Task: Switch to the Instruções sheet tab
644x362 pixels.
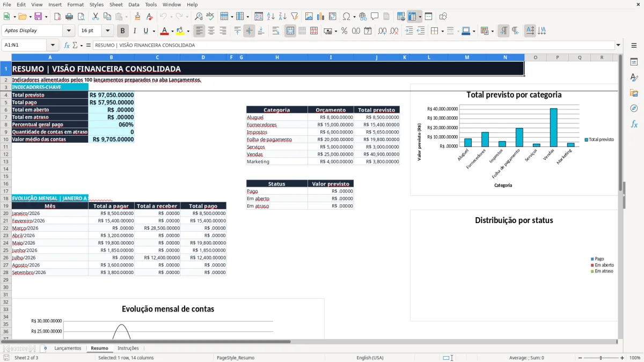Action: 128,348
